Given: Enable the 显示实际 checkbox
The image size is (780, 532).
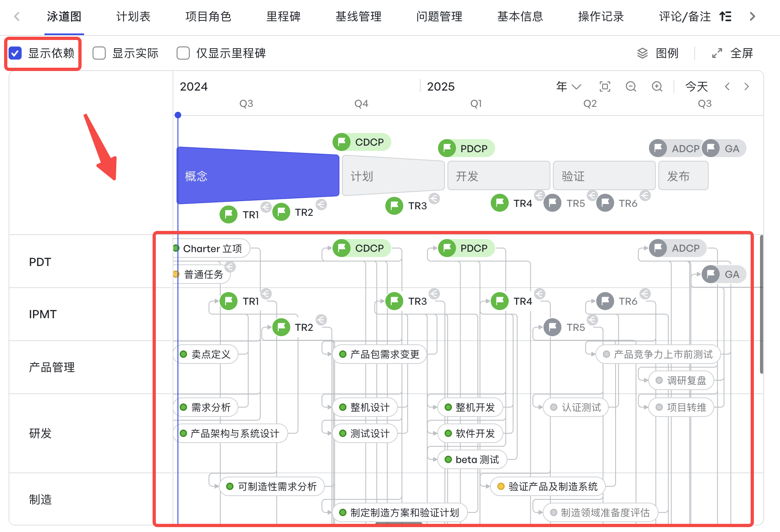Looking at the screenshot, I should point(99,53).
